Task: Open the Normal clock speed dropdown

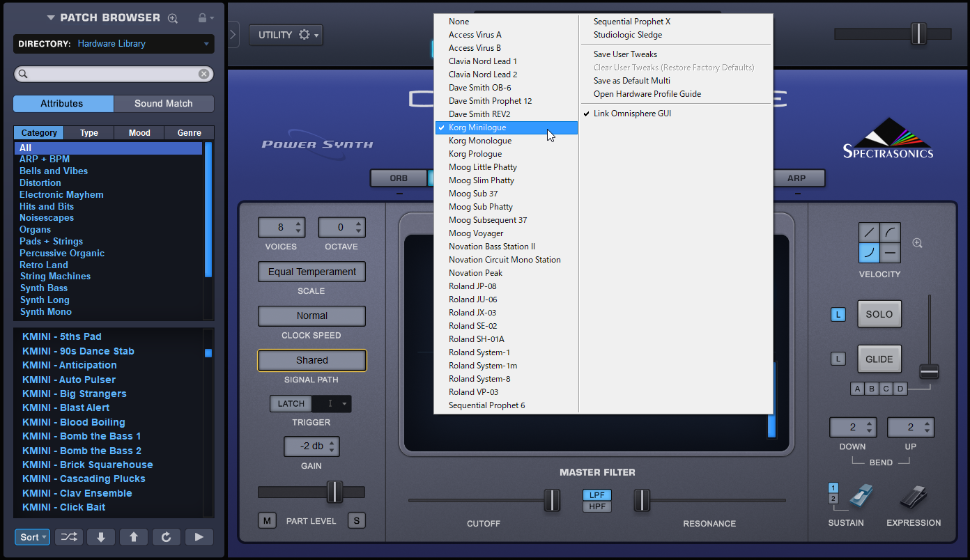Action: tap(312, 316)
